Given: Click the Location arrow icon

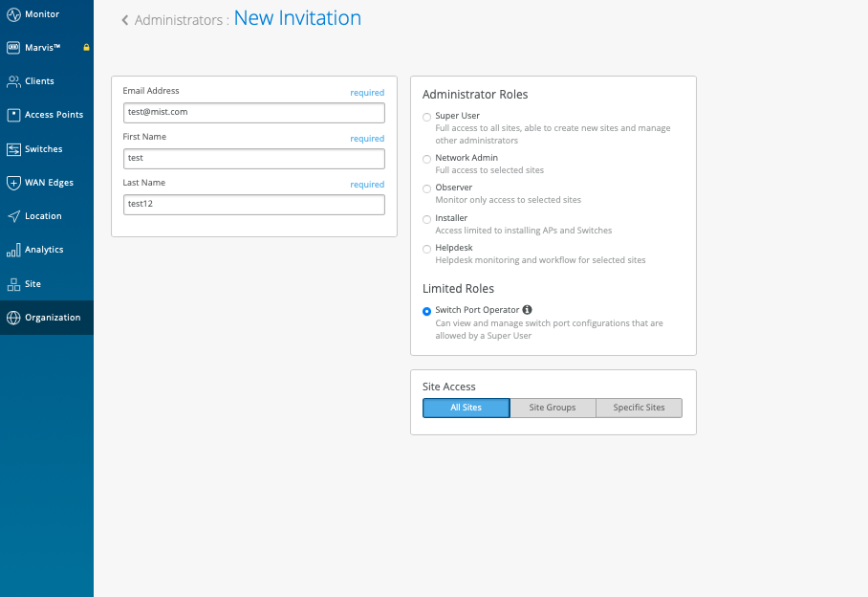Looking at the screenshot, I should click(13, 216).
